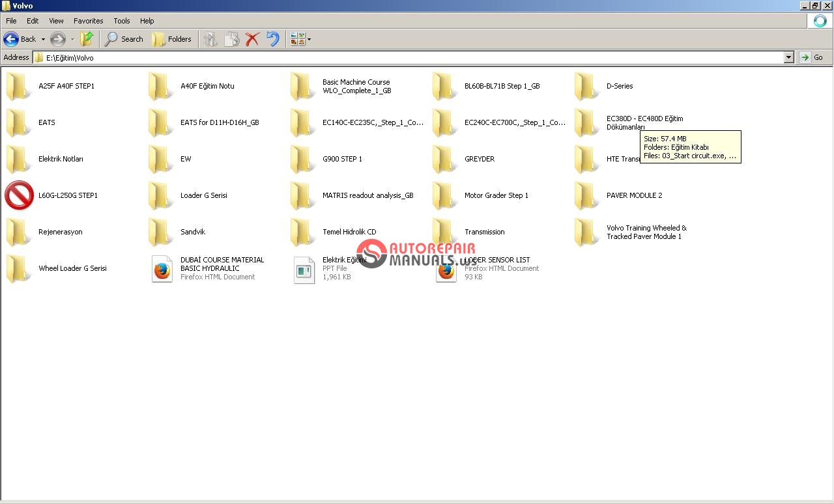This screenshot has height=504, width=834.
Task: Click the Move To toolbar icon
Action: [x=210, y=39]
